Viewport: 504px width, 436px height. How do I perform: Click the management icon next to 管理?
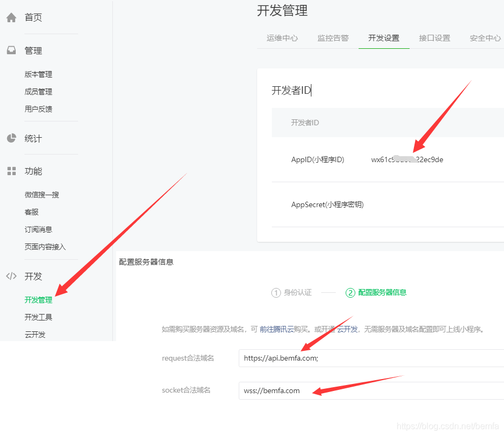(11, 50)
